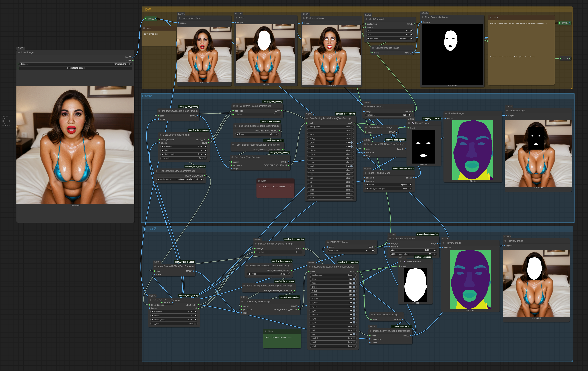Collapse the Load Image node via its dot

tap(19, 52)
